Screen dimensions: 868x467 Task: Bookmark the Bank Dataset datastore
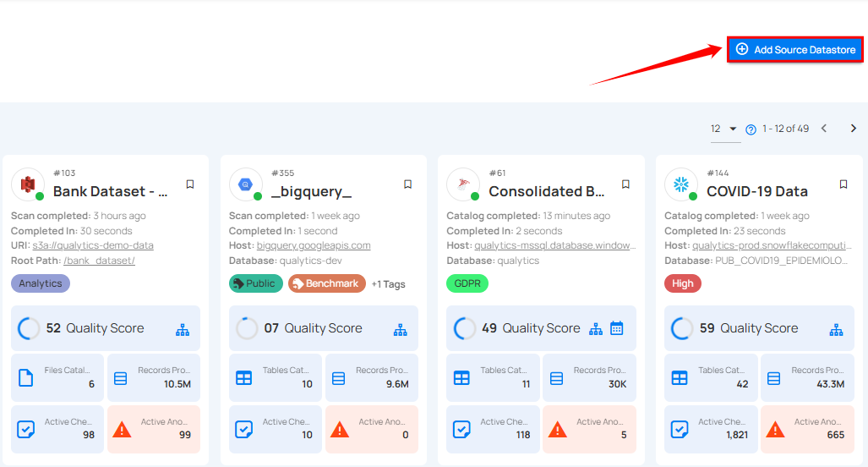[x=190, y=184]
